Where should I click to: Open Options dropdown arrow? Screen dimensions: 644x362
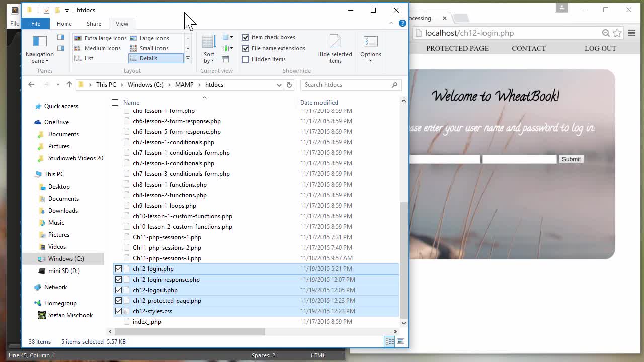tap(371, 61)
